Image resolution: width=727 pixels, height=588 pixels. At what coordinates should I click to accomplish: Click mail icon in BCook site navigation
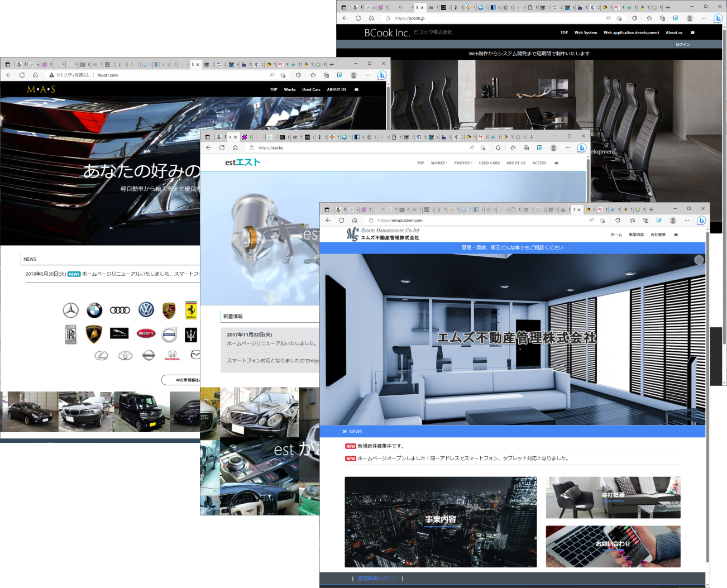[692, 32]
